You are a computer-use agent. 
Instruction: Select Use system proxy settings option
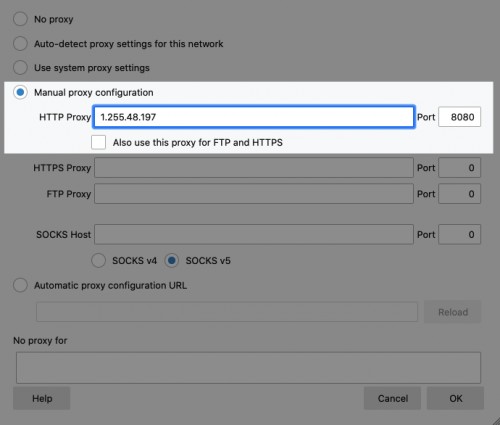point(20,68)
